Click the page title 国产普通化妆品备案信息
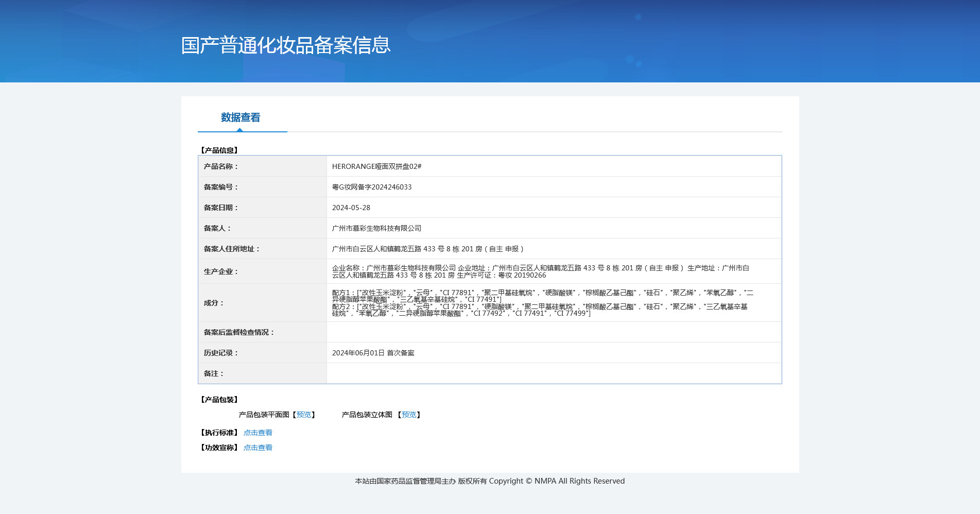 286,45
